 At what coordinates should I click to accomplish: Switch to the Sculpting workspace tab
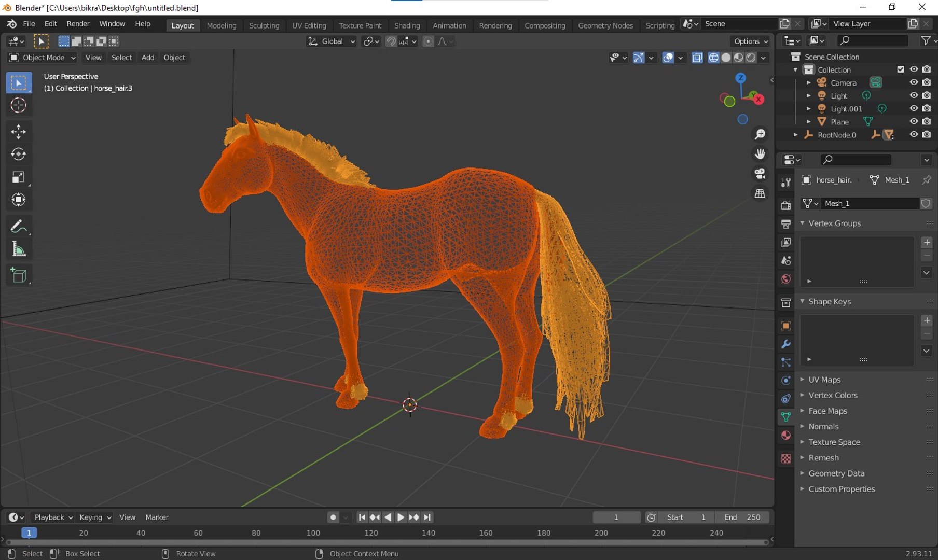tap(264, 25)
